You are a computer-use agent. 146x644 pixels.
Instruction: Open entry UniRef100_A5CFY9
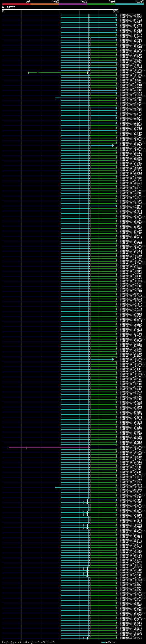tap(131, 567)
